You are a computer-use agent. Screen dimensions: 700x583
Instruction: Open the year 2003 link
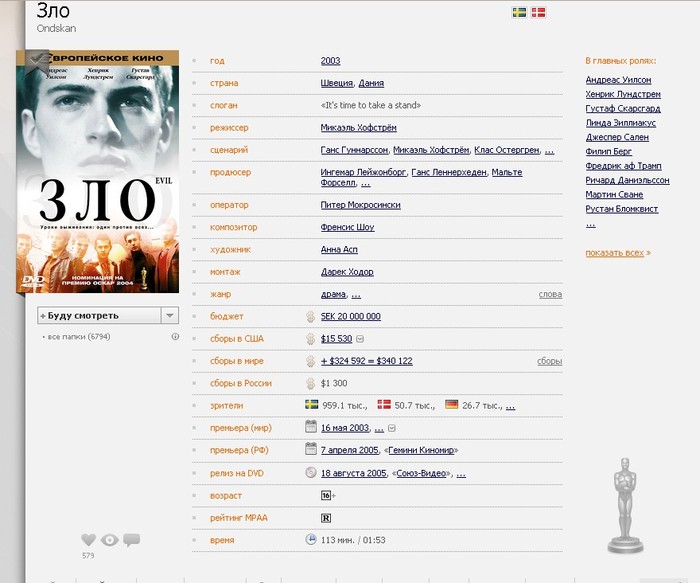point(330,61)
